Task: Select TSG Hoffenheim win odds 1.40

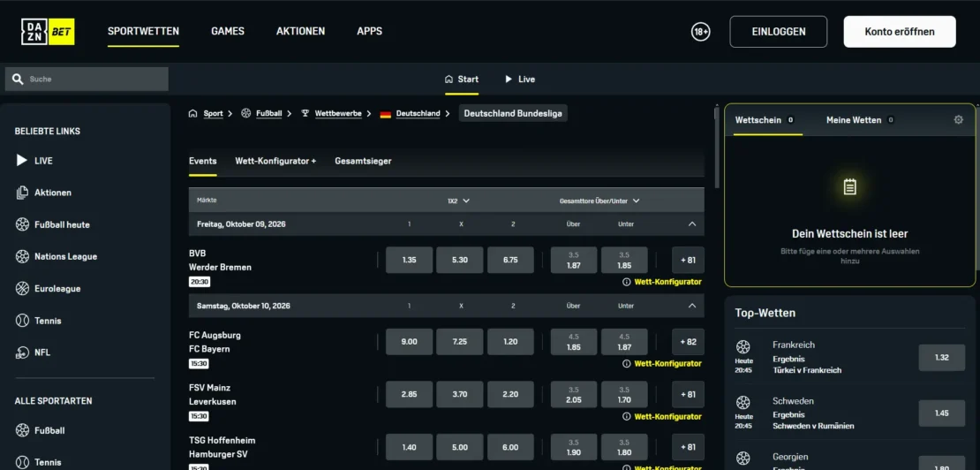Action: (x=410, y=447)
